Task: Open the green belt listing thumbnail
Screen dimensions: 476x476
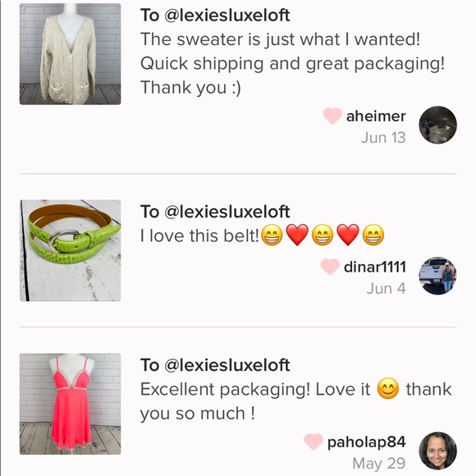Action: (x=70, y=250)
